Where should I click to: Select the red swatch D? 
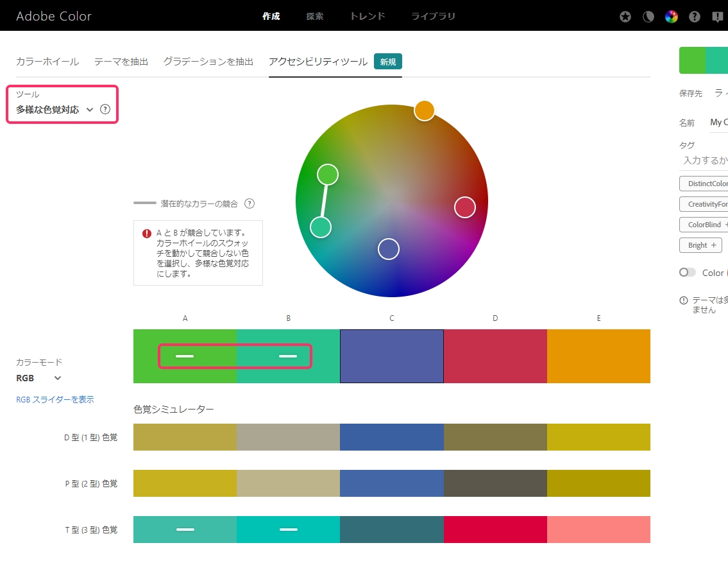pos(495,356)
